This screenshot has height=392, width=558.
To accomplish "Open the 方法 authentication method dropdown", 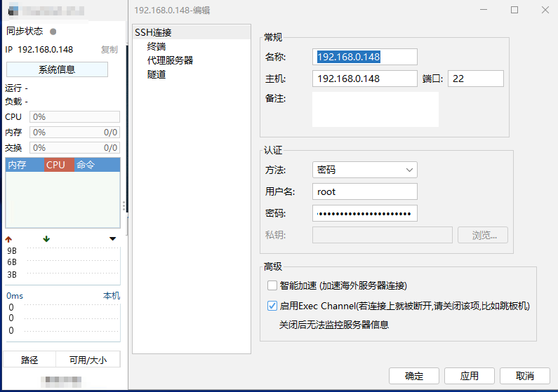I will coord(364,170).
